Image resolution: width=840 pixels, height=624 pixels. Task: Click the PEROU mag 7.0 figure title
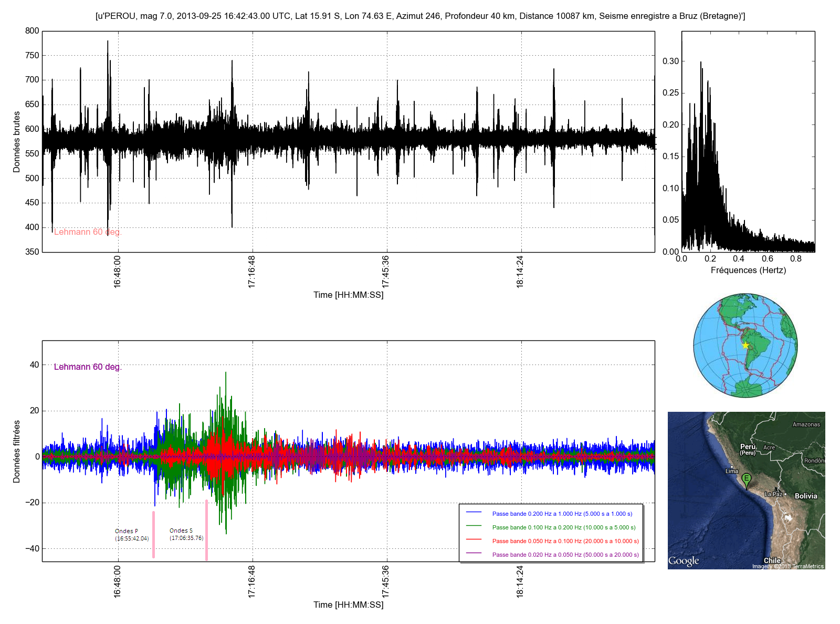pos(420,16)
